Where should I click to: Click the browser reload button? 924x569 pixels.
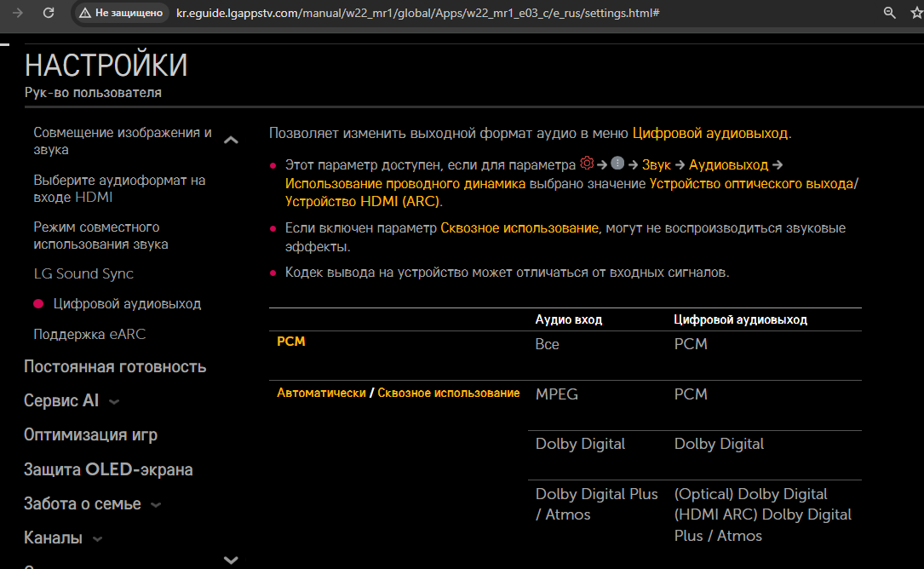[49, 13]
